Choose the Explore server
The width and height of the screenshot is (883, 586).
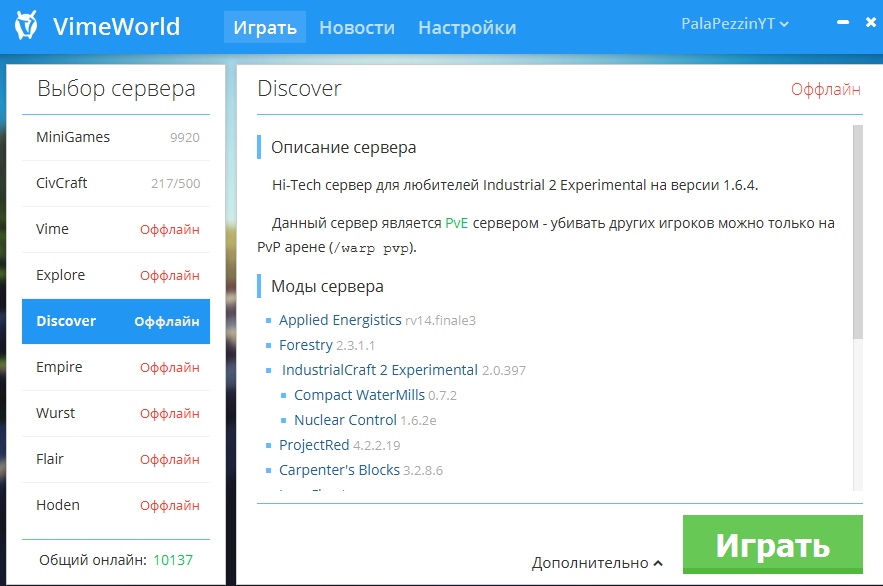coord(116,275)
